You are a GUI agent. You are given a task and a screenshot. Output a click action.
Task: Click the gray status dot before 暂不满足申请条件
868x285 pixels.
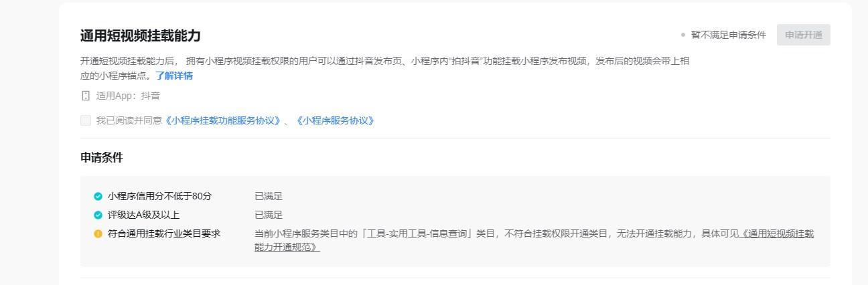click(683, 35)
